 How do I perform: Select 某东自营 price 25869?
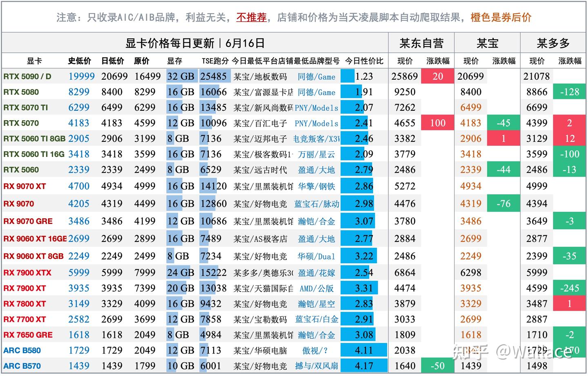click(x=405, y=76)
